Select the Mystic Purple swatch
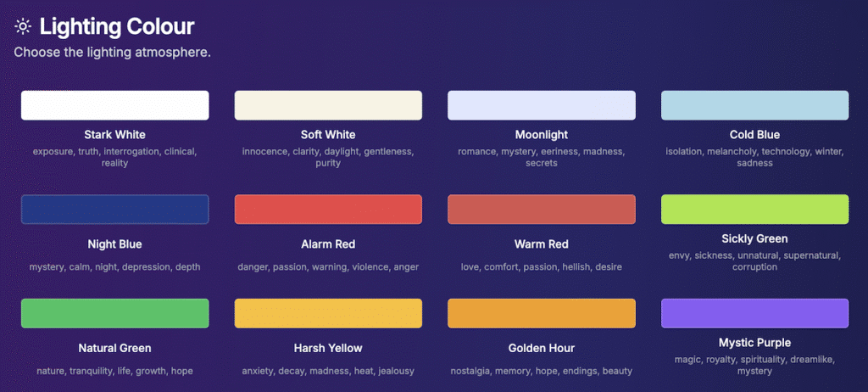This screenshot has width=868, height=392. pyautogui.click(x=754, y=313)
